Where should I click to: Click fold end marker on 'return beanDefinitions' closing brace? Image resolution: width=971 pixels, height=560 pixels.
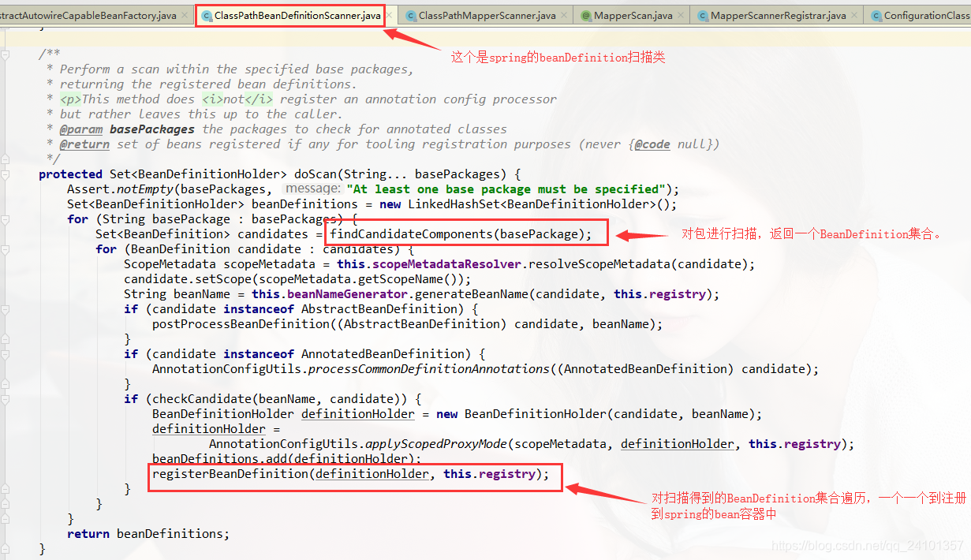click(6, 549)
